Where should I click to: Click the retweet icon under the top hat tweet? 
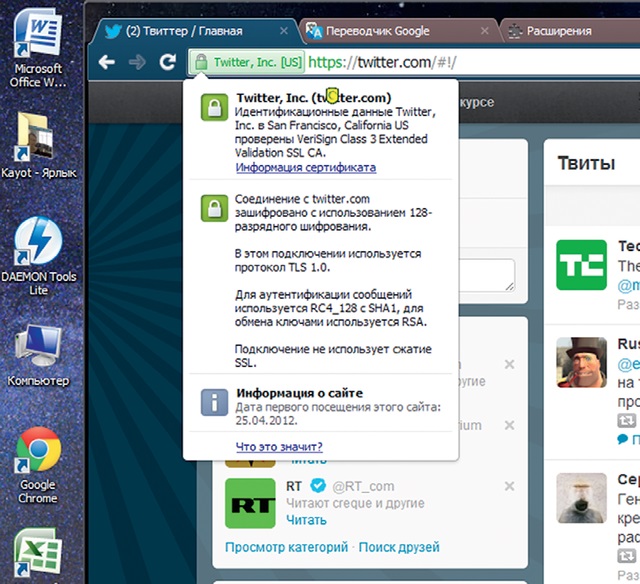click(626, 420)
